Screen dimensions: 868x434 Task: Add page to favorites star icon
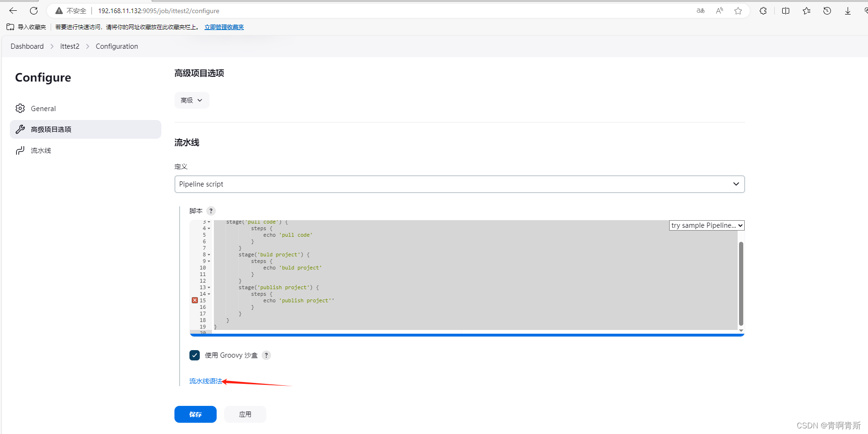click(738, 11)
